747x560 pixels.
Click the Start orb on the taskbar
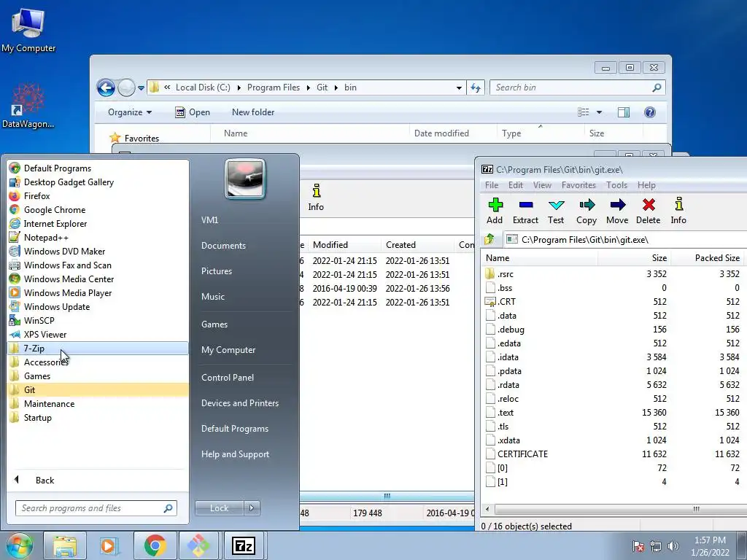pyautogui.click(x=19, y=545)
